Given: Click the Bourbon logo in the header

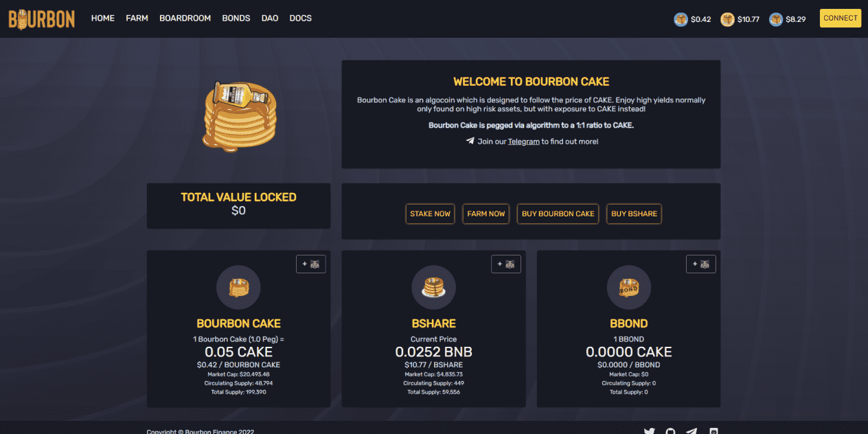Looking at the screenshot, I should [42, 19].
